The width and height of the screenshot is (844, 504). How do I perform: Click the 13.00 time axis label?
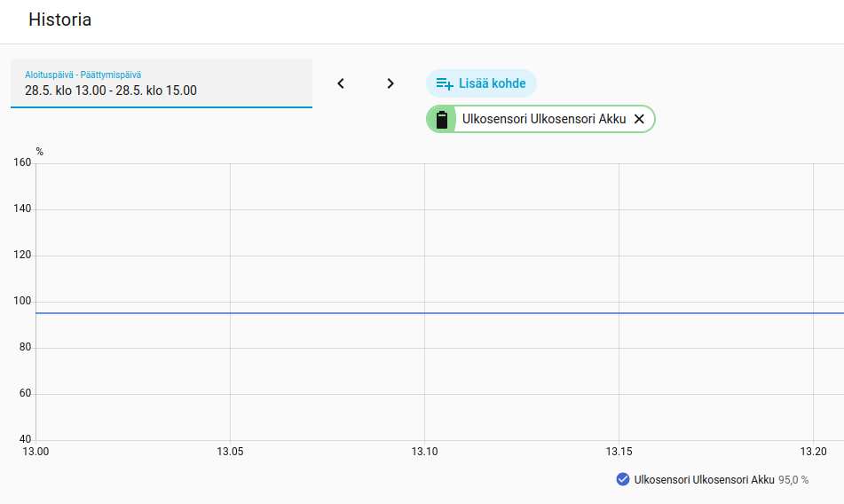[35, 452]
